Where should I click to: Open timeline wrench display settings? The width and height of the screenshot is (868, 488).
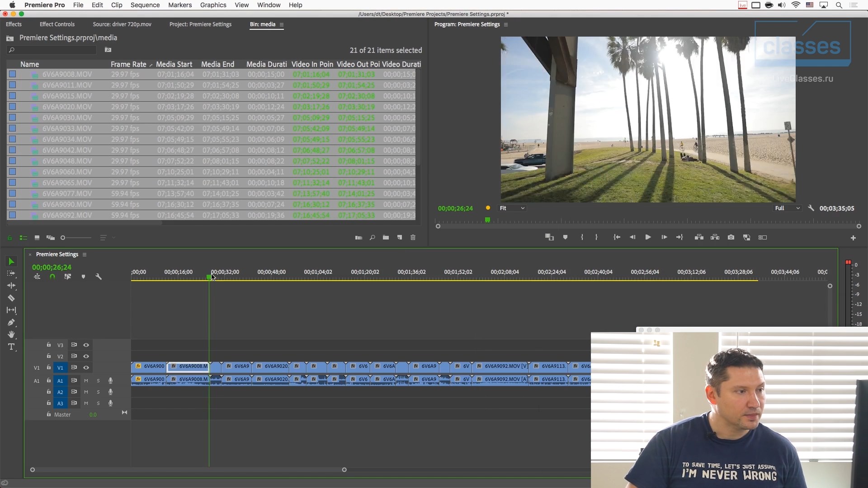(99, 277)
